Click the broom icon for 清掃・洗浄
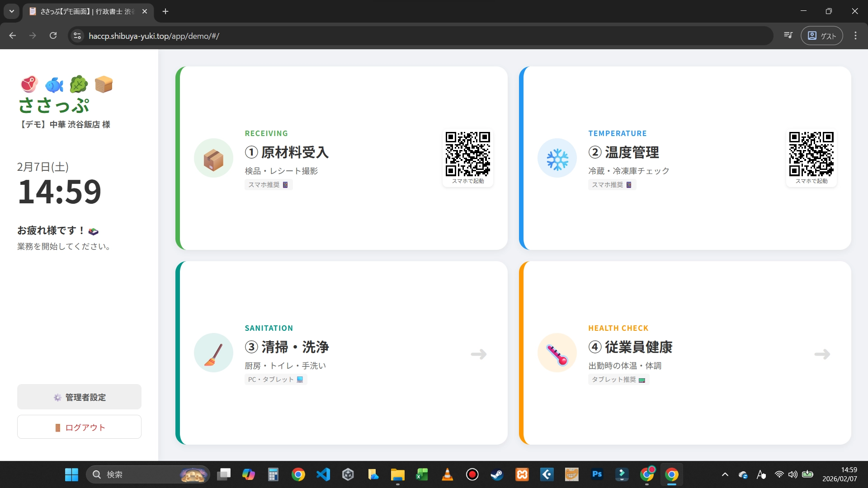868x488 pixels. click(213, 353)
